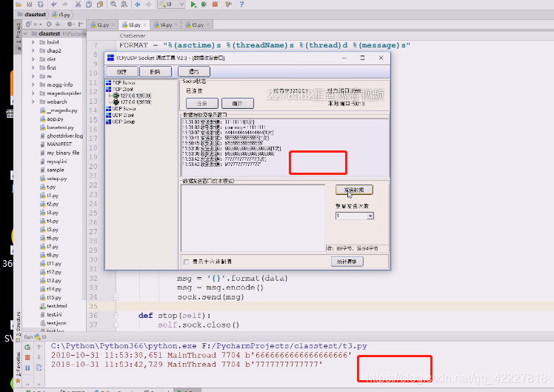Screen dimensions: 554x392
Task: Open the repeat send count combo box
Action: pyautogui.click(x=354, y=216)
